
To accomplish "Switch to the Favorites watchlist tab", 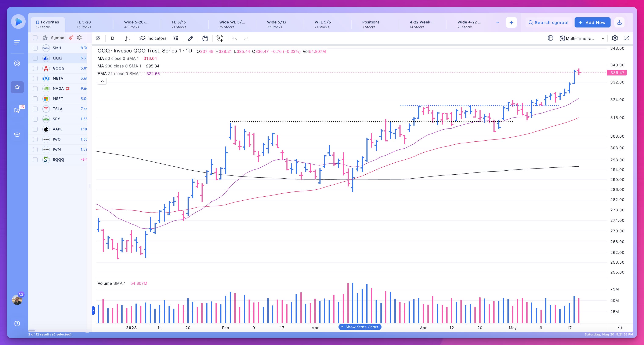I will coord(48,24).
